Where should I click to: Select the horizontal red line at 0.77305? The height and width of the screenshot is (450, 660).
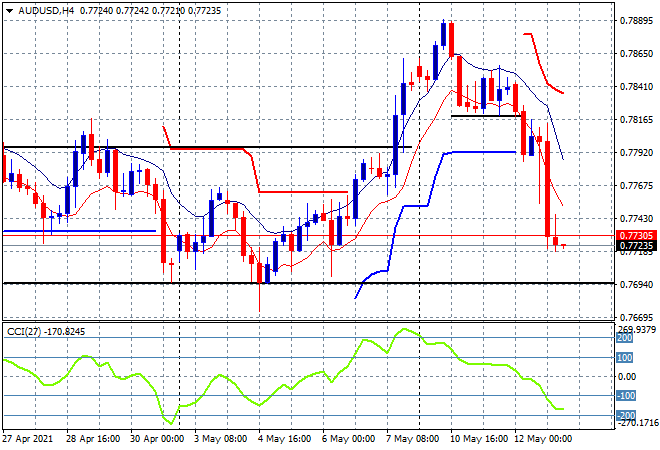pyautogui.click(x=308, y=236)
